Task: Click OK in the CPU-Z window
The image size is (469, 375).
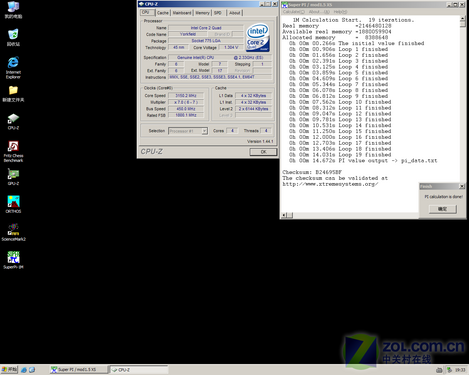Action: (x=263, y=152)
